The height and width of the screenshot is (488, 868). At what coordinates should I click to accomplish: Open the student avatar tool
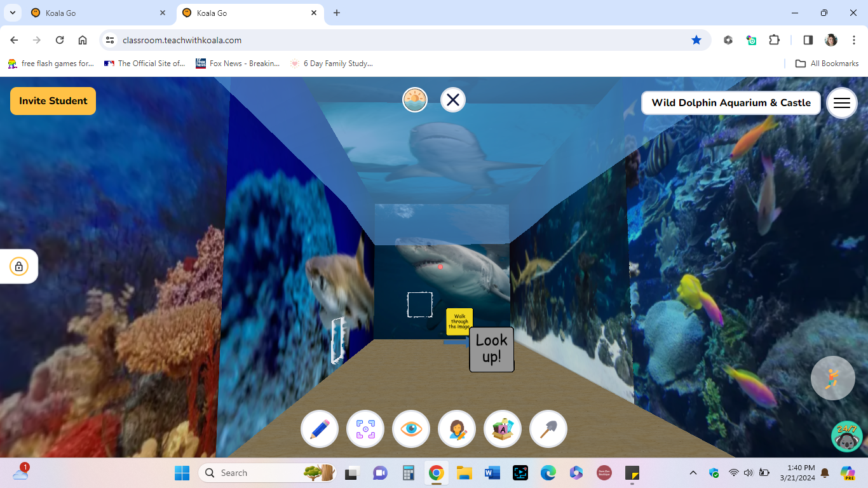pos(456,429)
